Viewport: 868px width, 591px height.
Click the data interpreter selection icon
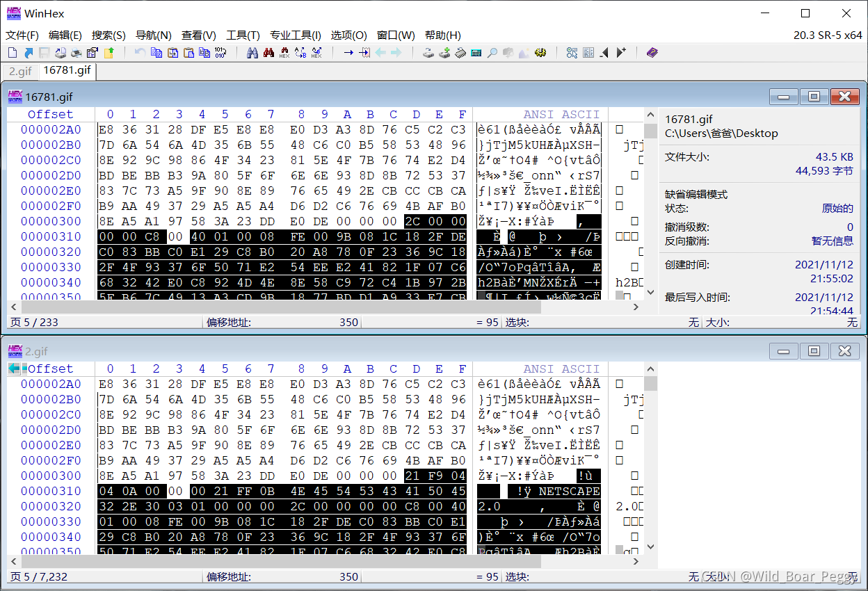point(572,52)
